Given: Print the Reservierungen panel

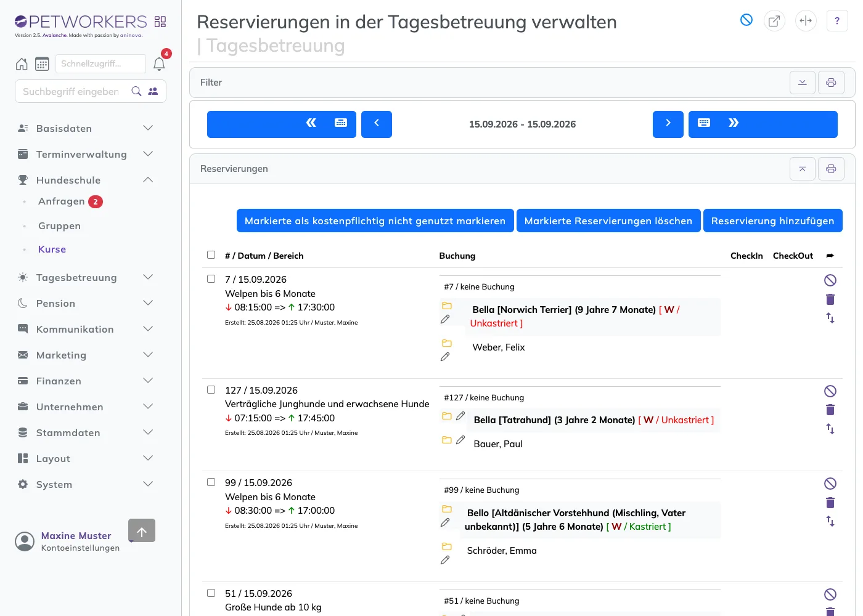Looking at the screenshot, I should coord(831,169).
